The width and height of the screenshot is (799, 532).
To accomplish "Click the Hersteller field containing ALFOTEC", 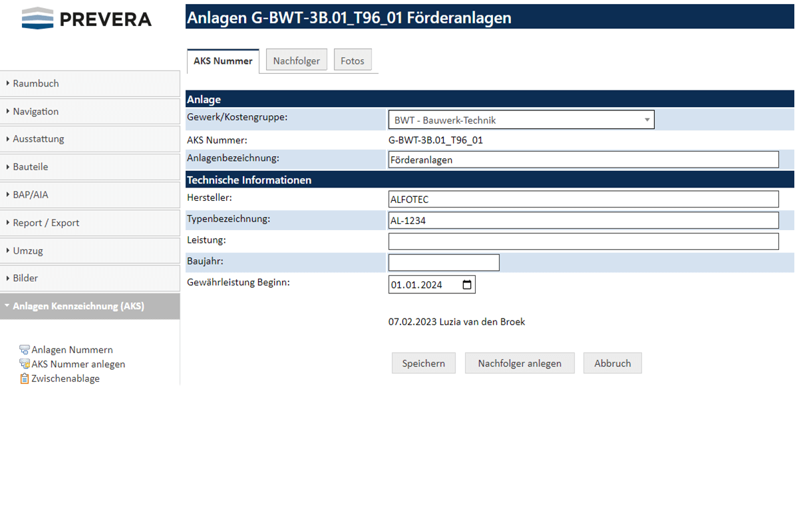I will [583, 199].
